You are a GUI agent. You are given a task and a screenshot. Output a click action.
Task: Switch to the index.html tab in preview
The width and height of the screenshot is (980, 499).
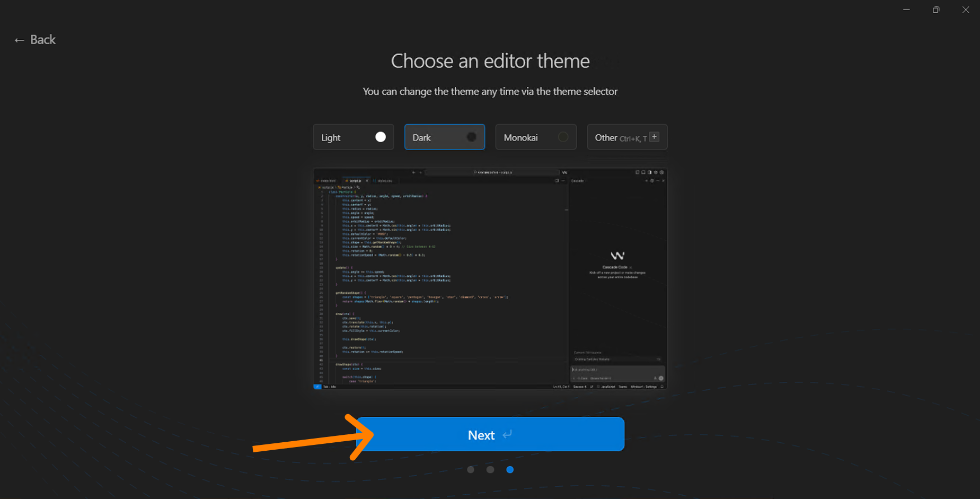tap(329, 180)
